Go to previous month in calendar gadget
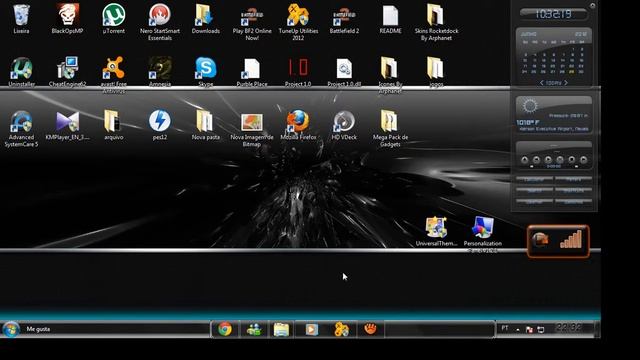The image size is (640, 360). [542, 83]
